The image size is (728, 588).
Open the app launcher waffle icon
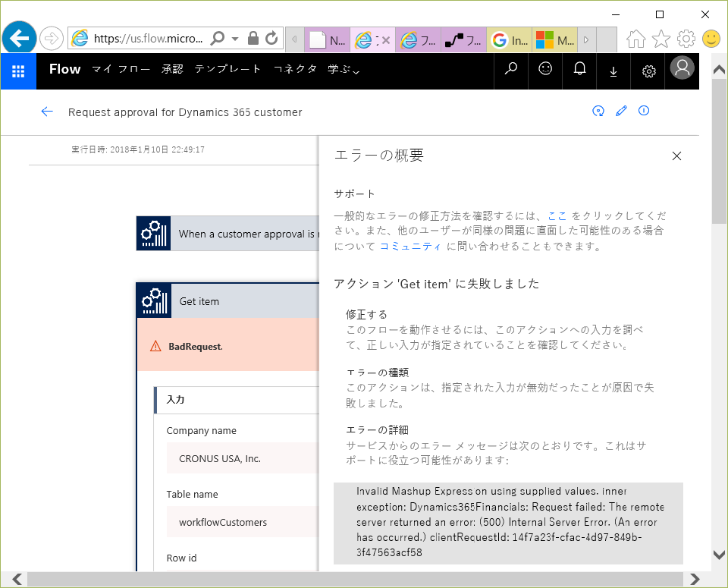click(x=18, y=71)
